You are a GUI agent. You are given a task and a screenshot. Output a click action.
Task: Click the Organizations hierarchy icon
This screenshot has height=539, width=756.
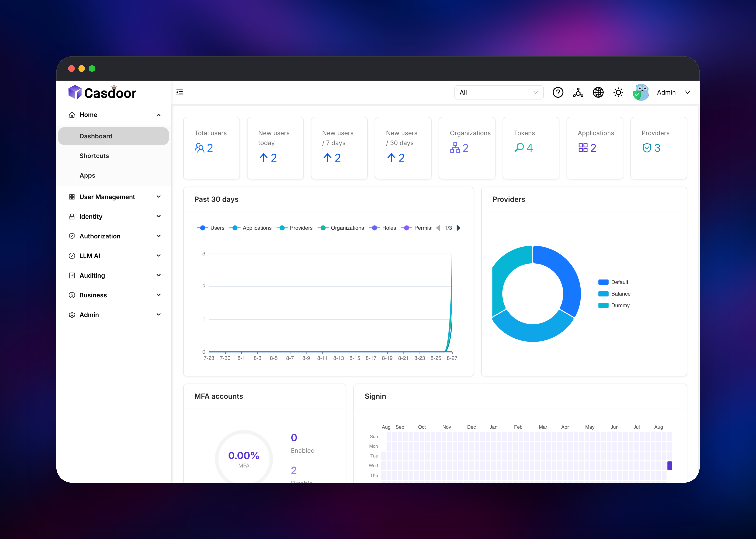455,148
